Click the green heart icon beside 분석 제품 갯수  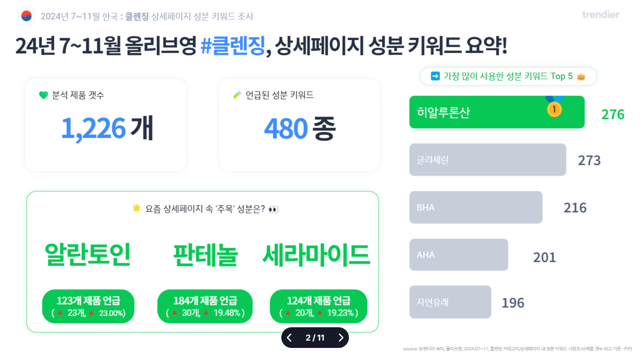tap(44, 96)
